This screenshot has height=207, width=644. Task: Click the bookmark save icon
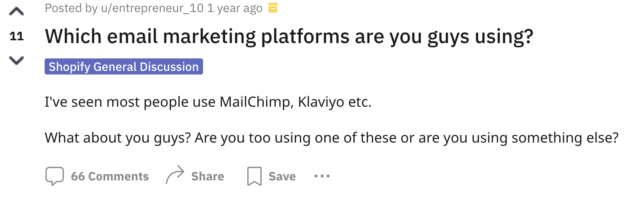tap(254, 176)
